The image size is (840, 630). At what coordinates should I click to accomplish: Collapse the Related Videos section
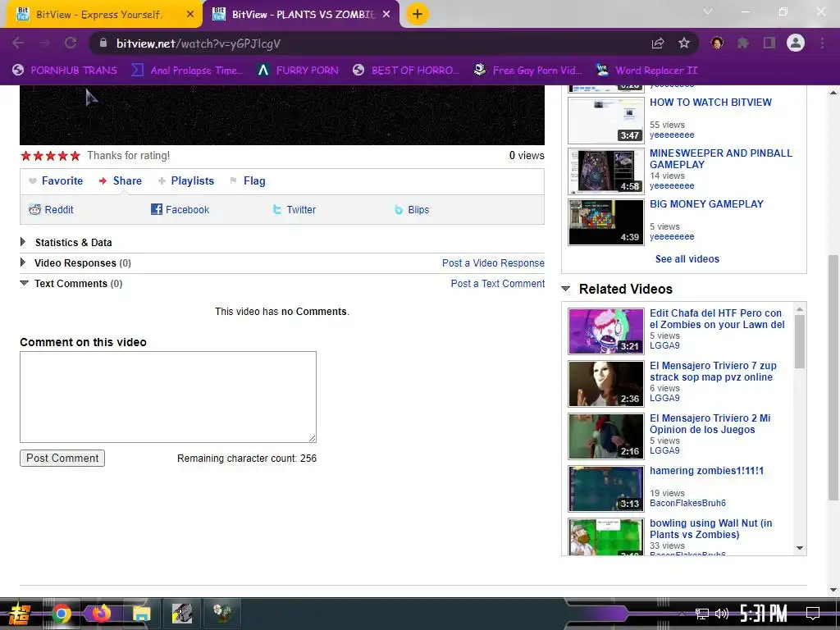tap(566, 289)
